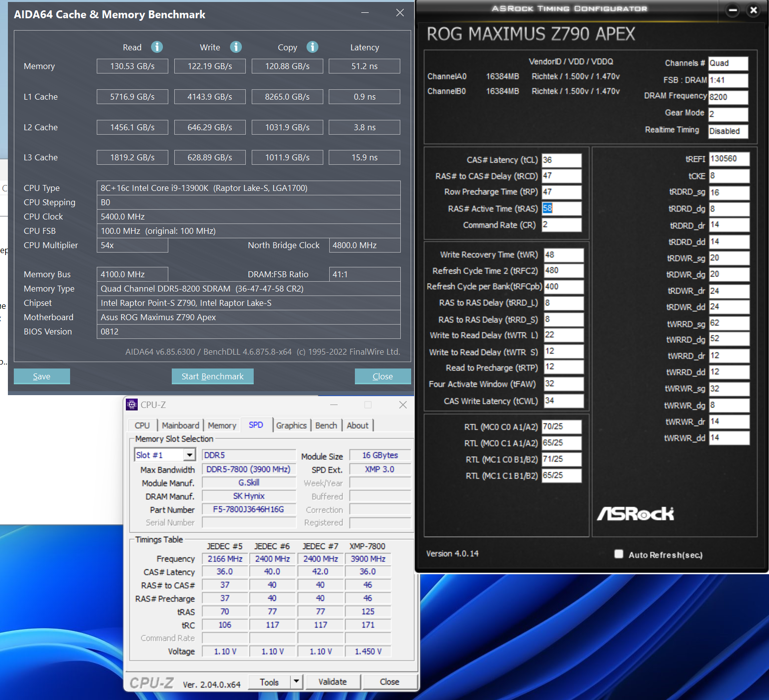Click the Four Activate Window (tFAW) field

(x=564, y=384)
